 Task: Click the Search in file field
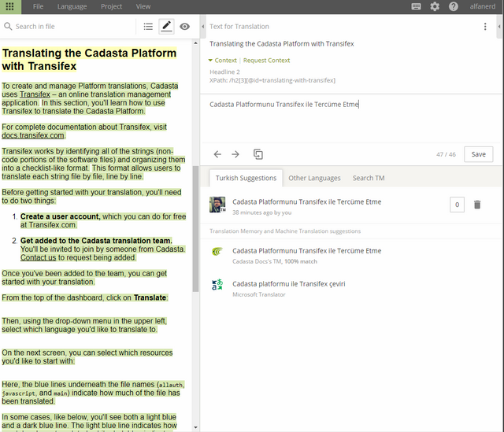coord(72,26)
